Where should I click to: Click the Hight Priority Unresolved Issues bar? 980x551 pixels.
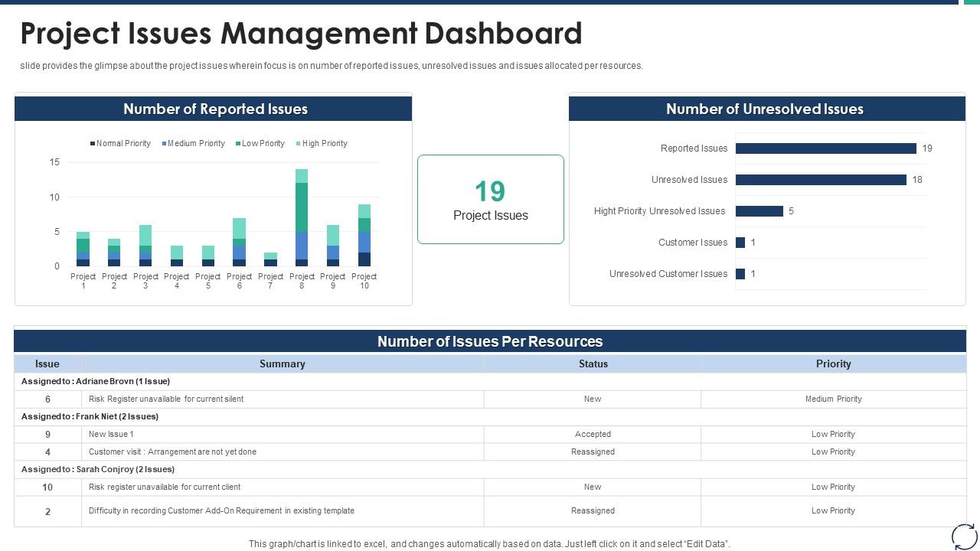pyautogui.click(x=759, y=211)
